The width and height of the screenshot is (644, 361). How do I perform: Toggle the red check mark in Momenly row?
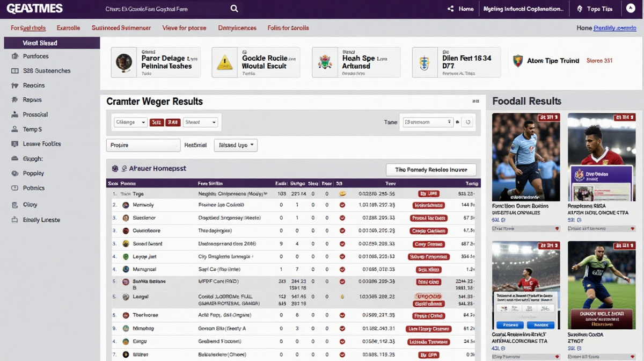pyautogui.click(x=342, y=205)
